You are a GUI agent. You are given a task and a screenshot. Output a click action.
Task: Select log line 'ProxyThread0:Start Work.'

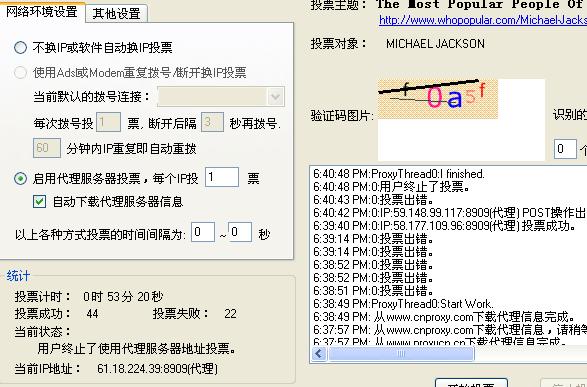pos(404,304)
